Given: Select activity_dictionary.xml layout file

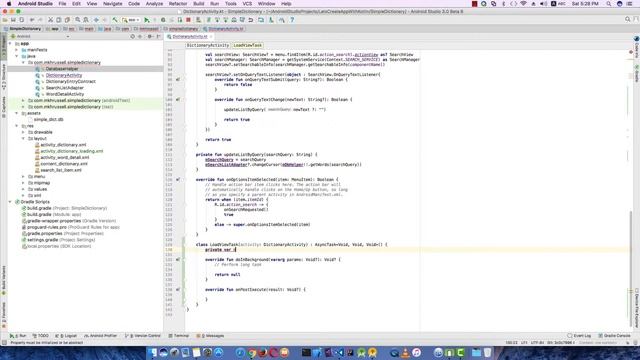Looking at the screenshot, I should (63, 144).
